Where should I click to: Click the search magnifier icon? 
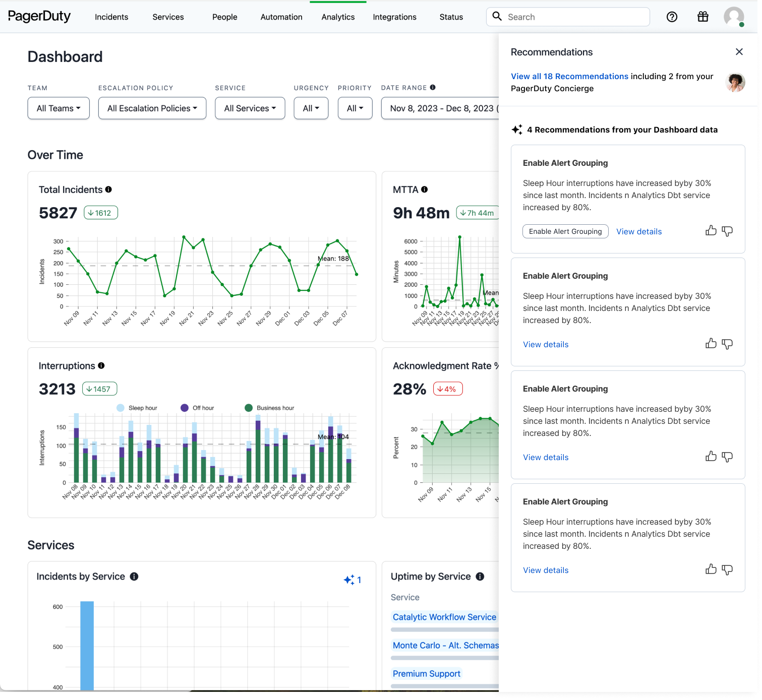[497, 17]
